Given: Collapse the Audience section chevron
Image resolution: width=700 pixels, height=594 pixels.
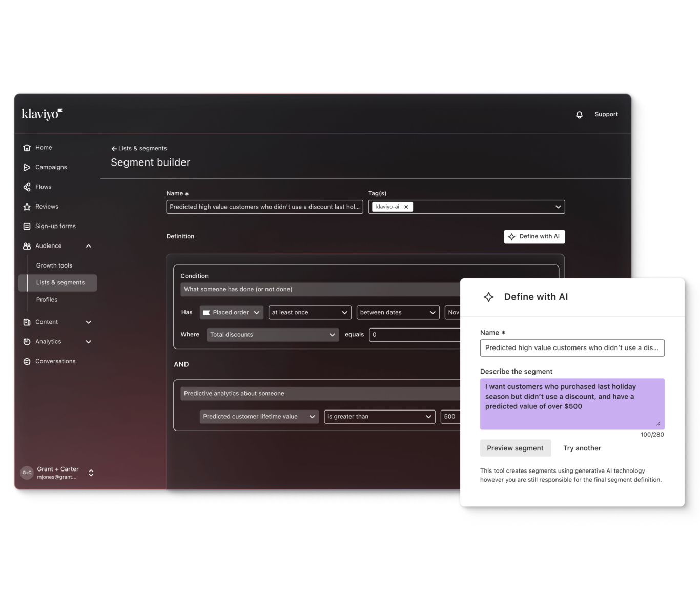Looking at the screenshot, I should point(88,245).
